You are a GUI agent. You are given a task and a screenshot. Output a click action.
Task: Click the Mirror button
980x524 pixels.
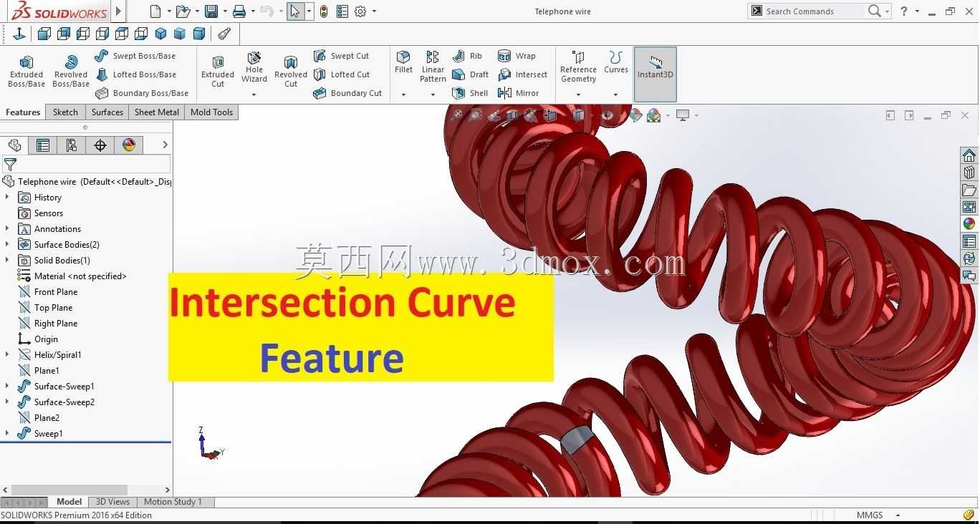[x=518, y=93]
